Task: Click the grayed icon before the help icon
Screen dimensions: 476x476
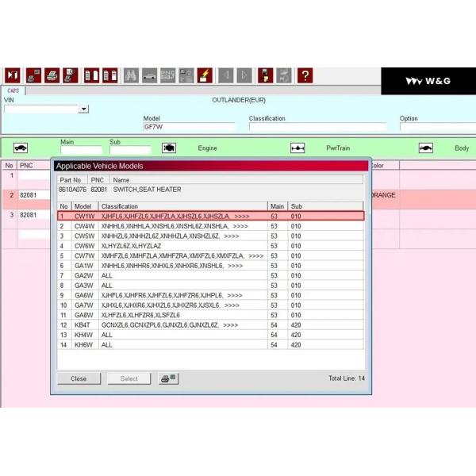Action: click(x=284, y=75)
